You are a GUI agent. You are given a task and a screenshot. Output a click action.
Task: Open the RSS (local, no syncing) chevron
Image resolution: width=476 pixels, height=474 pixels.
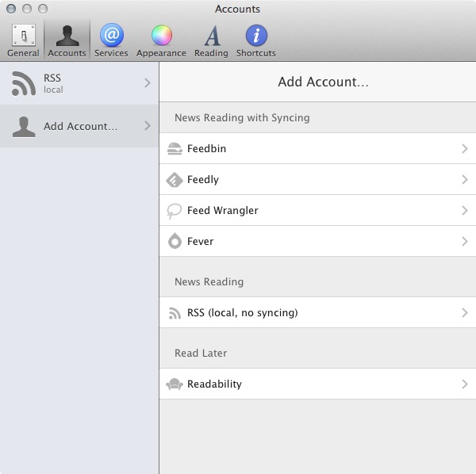(x=464, y=312)
